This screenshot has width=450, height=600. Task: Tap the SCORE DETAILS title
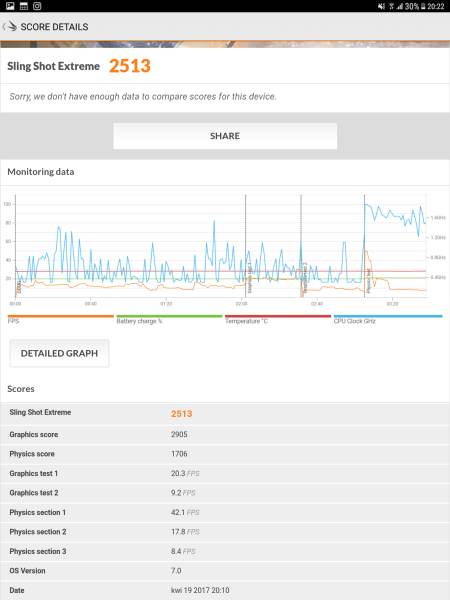click(54, 27)
